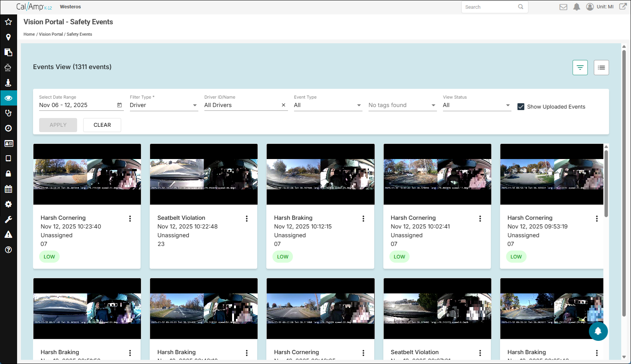Open menu for Seatbelt Violation 10:22:48 card

[247, 219]
